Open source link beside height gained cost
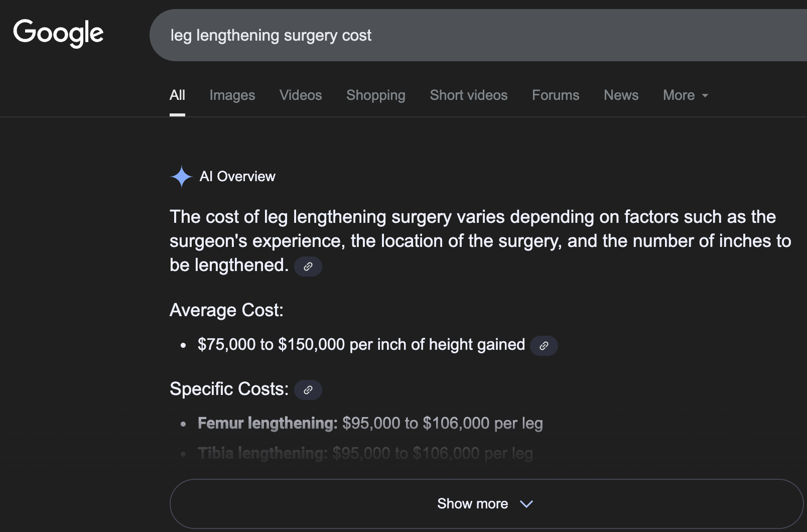Image resolution: width=807 pixels, height=532 pixels. pos(544,346)
